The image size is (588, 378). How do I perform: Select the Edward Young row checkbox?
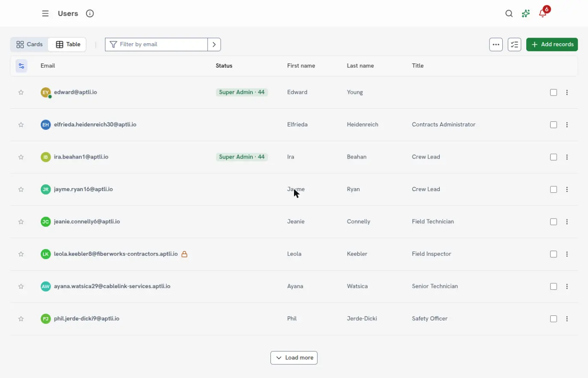(554, 93)
